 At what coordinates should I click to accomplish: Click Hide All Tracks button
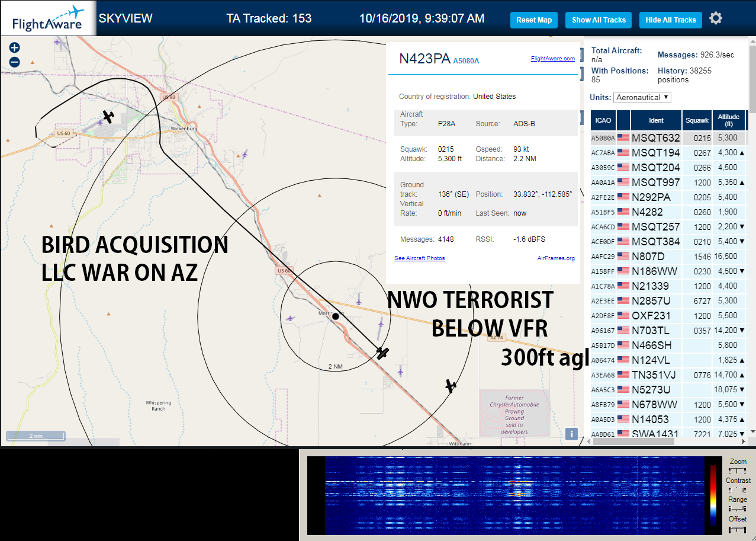pos(671,20)
